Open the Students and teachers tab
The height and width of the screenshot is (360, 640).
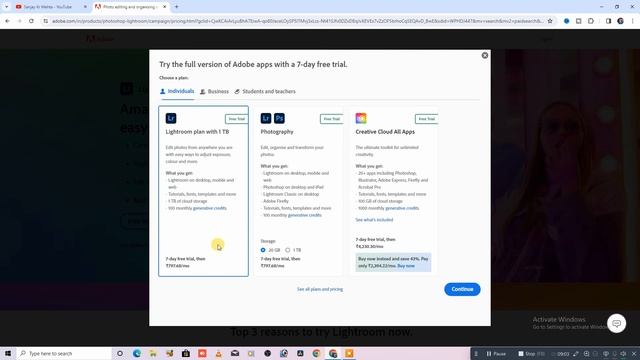[265, 91]
